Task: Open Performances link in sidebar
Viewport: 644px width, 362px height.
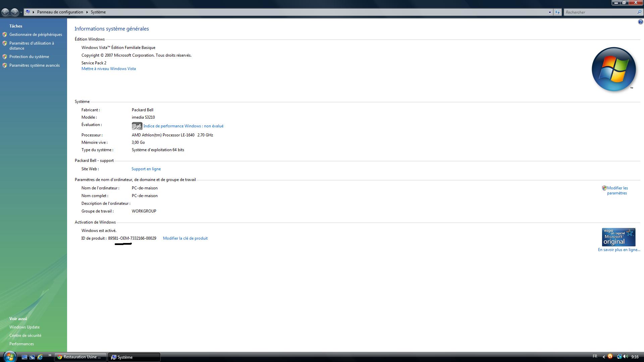Action: click(21, 344)
